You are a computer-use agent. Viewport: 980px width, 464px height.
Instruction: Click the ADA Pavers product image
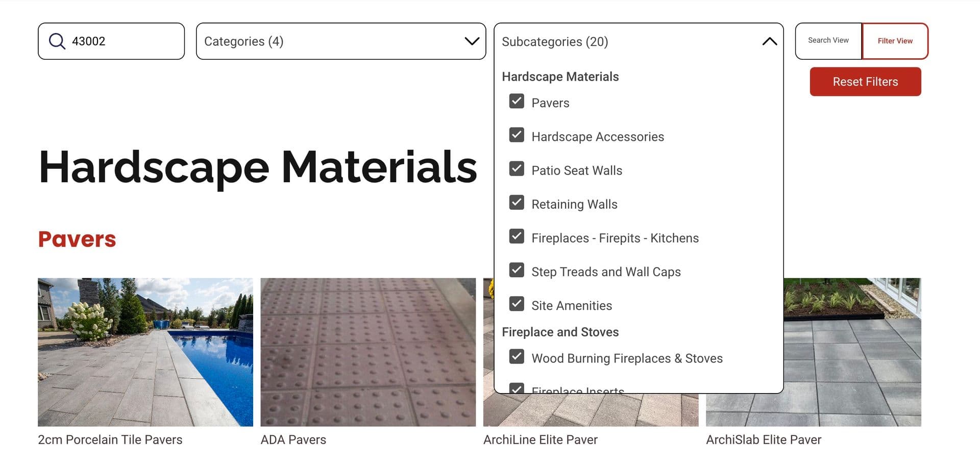[367, 352]
